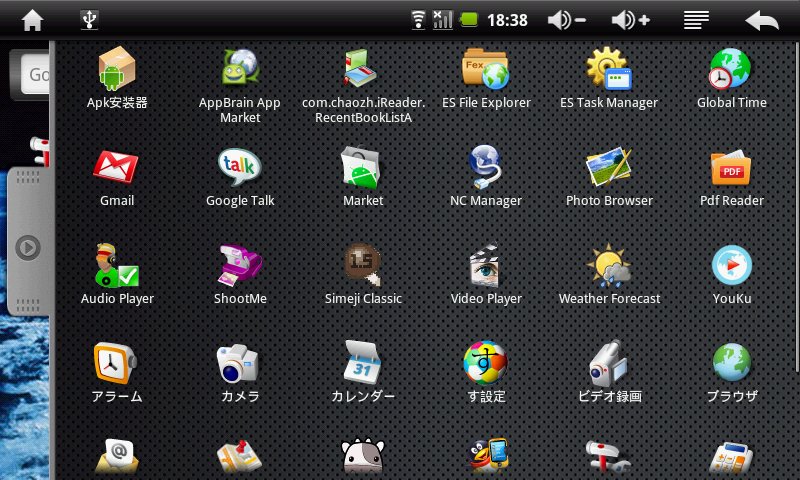
Task: Launch Google Talk
Action: coord(240,176)
